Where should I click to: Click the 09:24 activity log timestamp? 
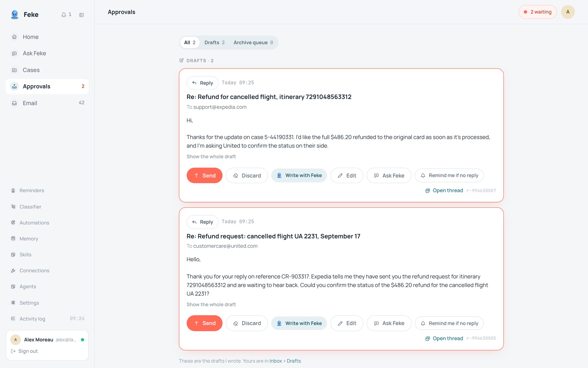click(x=77, y=319)
